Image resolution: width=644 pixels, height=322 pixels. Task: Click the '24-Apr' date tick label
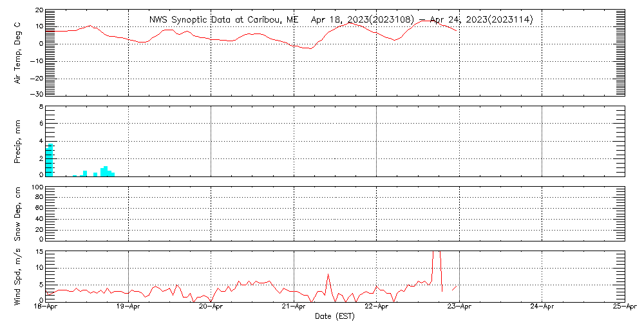pyautogui.click(x=542, y=307)
